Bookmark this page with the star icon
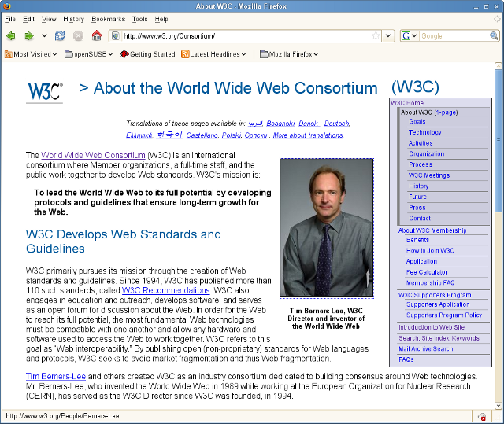The height and width of the screenshot is (424, 504). pos(376,35)
